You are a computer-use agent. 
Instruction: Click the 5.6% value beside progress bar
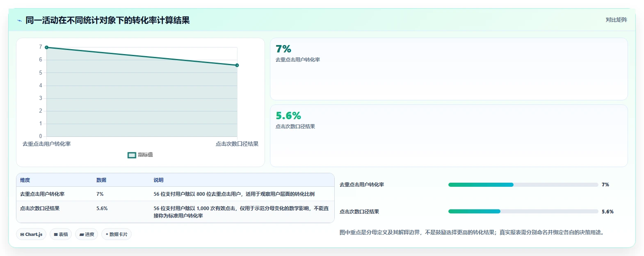pyautogui.click(x=607, y=212)
